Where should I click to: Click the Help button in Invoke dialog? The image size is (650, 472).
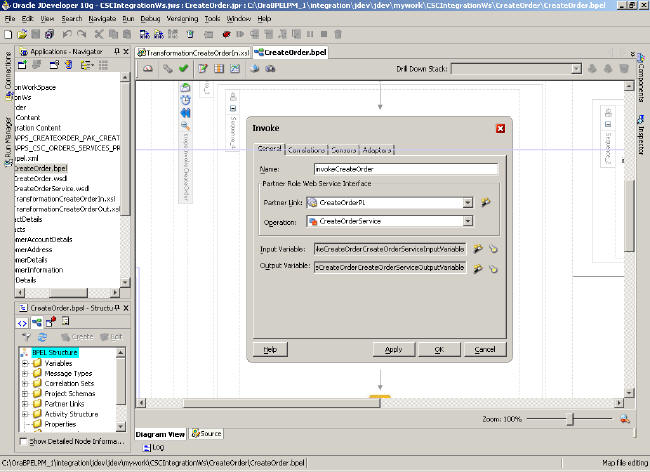pyautogui.click(x=270, y=349)
